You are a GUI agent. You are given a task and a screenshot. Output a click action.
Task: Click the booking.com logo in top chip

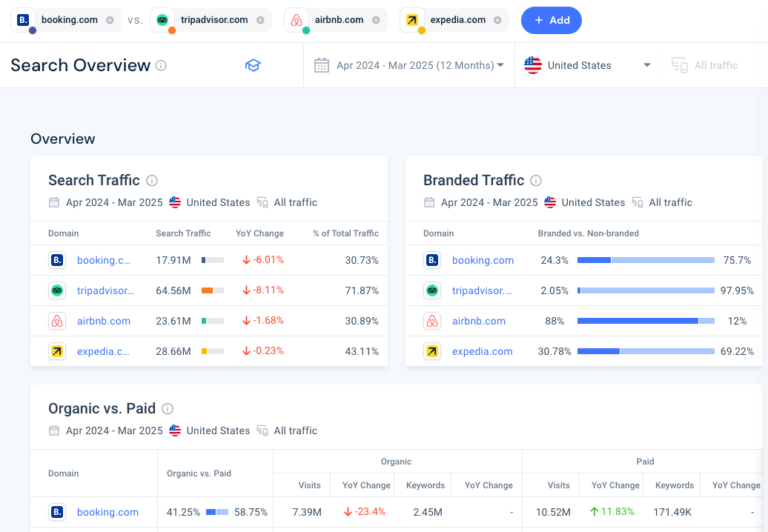coord(23,20)
